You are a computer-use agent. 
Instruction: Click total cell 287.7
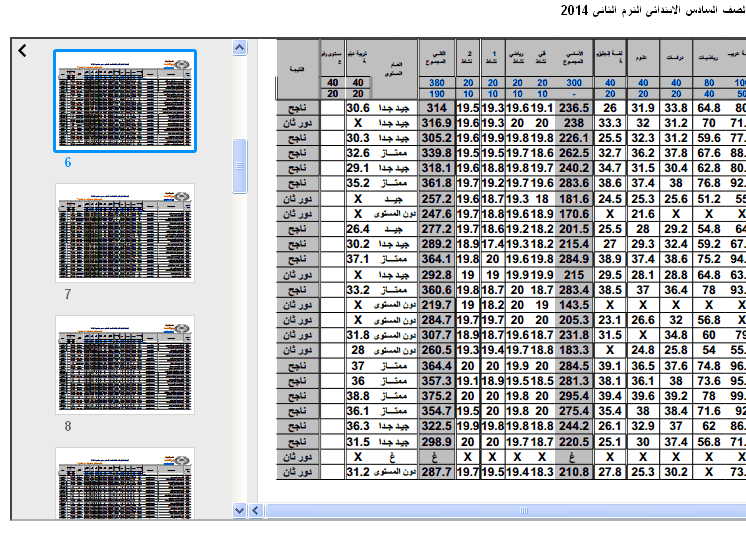[437, 472]
